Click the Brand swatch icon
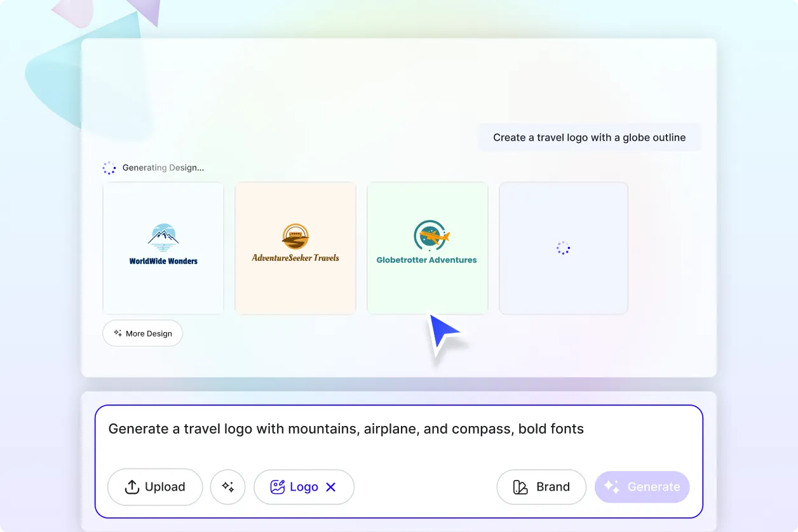 [520, 487]
